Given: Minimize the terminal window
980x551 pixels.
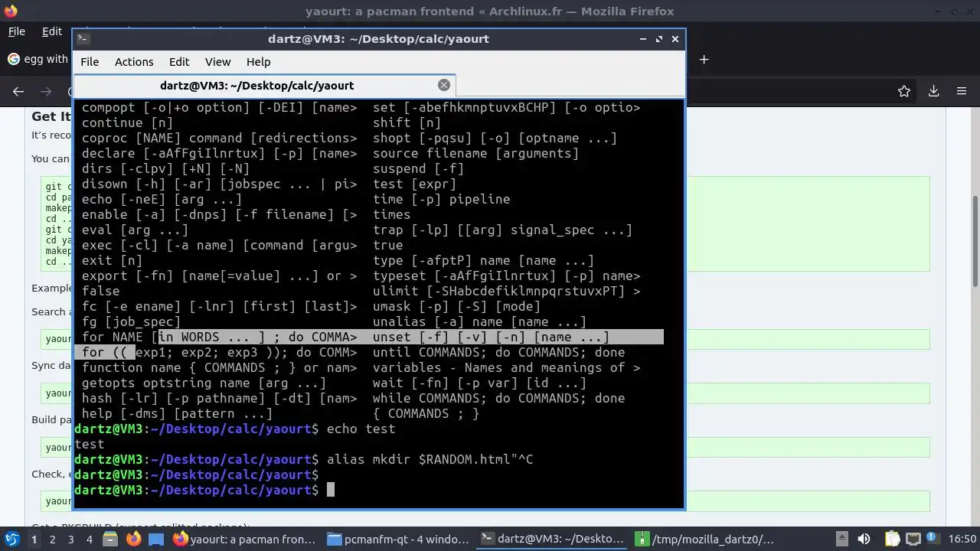Looking at the screenshot, I should (642, 38).
